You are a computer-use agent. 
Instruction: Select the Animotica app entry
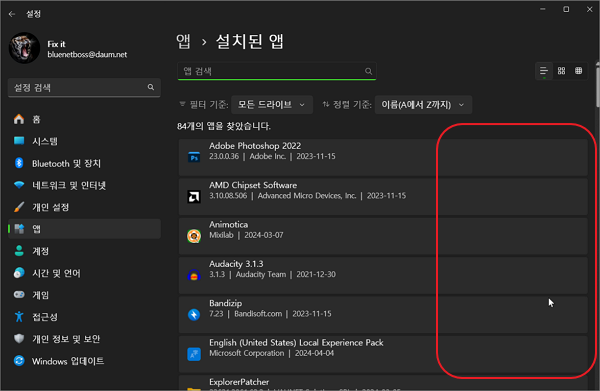tap(383, 236)
